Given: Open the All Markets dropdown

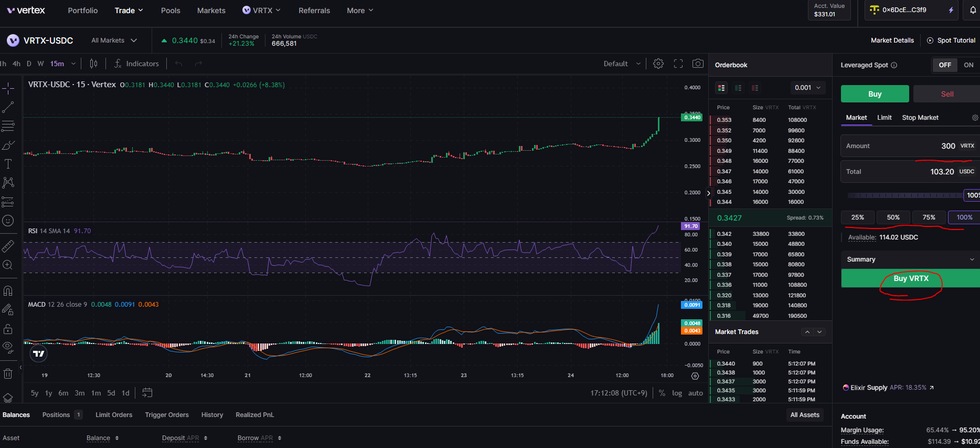Looking at the screenshot, I should click(x=114, y=40).
